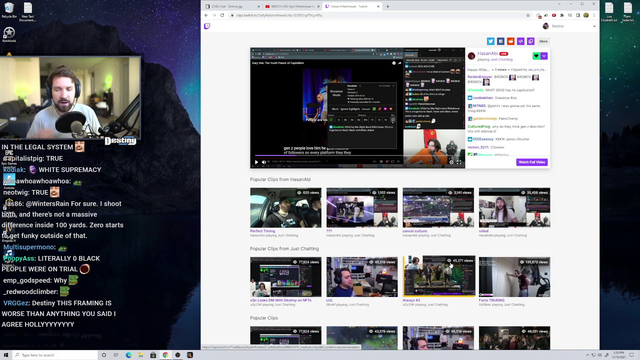Click the Facts TRUEING title link
Viewport: 640px width, 360px height.
click(492, 300)
